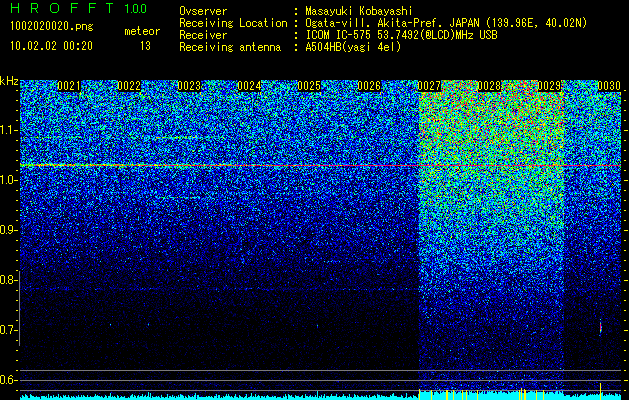
Task: Click the 0024 time marker
Action: 249,86
